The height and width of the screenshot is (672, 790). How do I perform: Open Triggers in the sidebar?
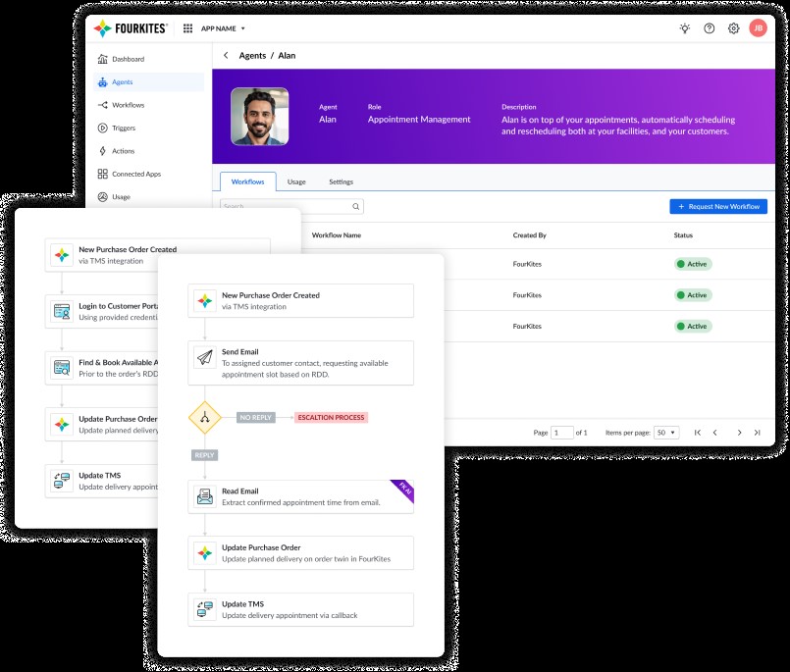coord(148,128)
